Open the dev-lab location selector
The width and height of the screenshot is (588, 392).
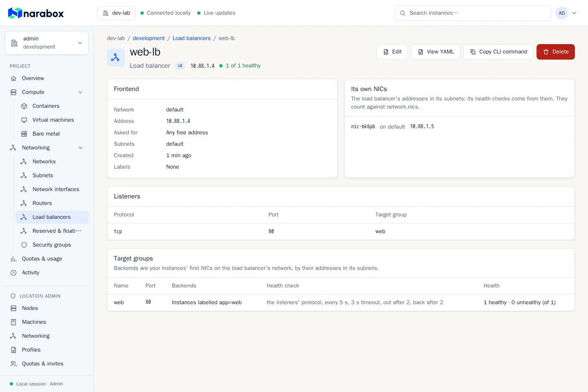point(116,13)
